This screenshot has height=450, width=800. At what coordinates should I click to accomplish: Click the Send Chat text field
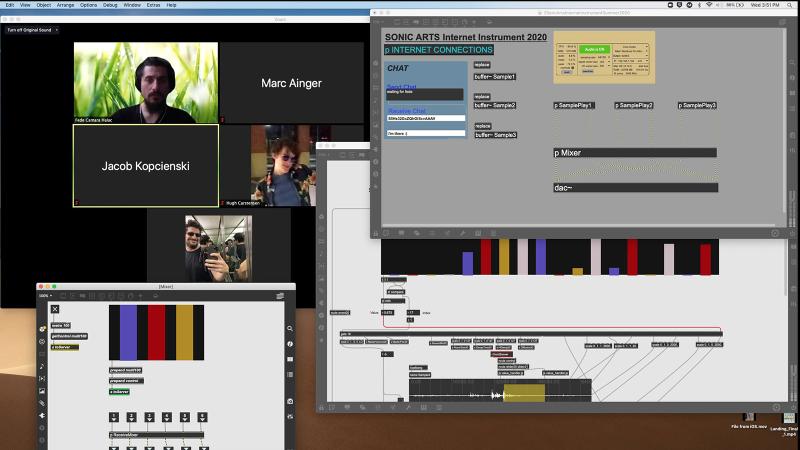[425, 94]
